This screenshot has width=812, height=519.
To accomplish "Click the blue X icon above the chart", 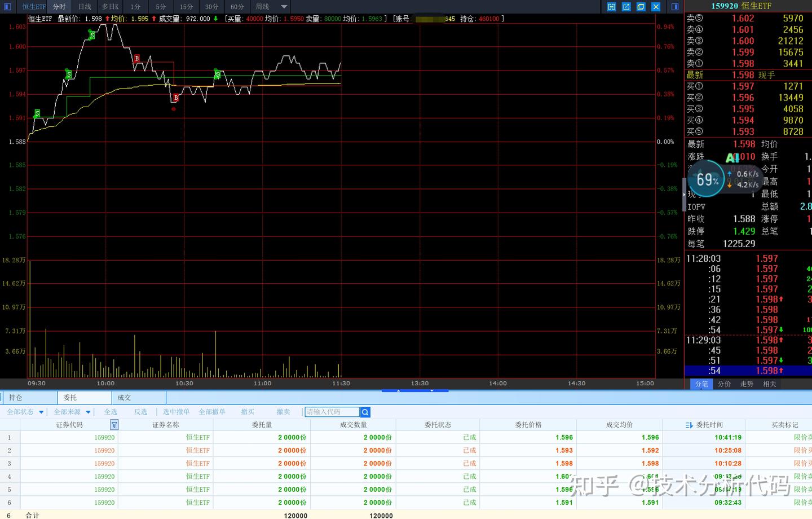I will [x=656, y=7].
